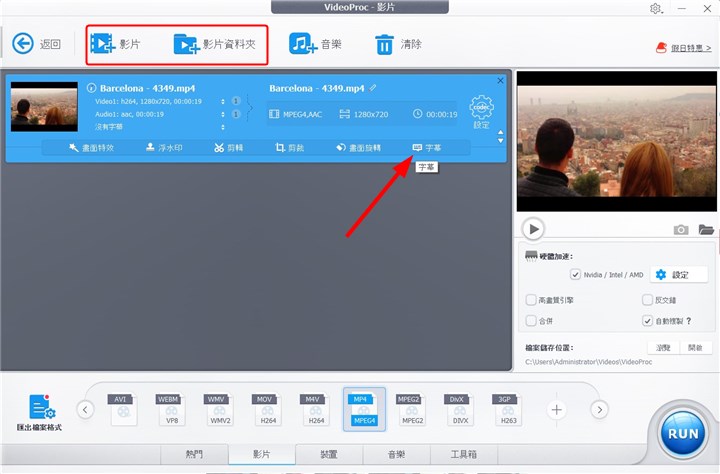
Task: Rename output file with pencil icon
Action: [x=373, y=87]
